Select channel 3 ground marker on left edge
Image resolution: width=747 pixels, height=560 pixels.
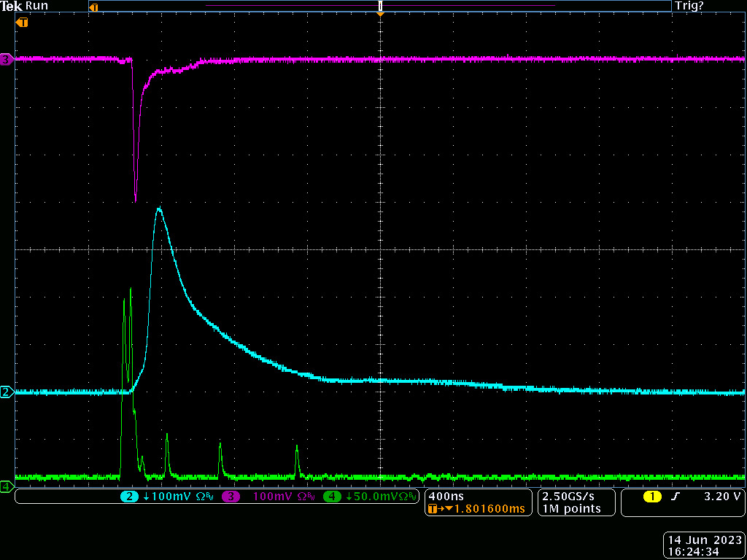(7, 60)
